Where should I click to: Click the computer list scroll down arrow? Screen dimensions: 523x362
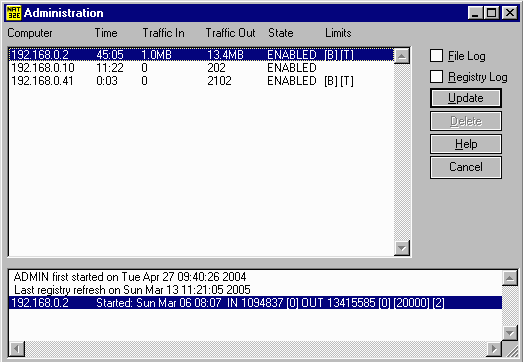(402, 248)
